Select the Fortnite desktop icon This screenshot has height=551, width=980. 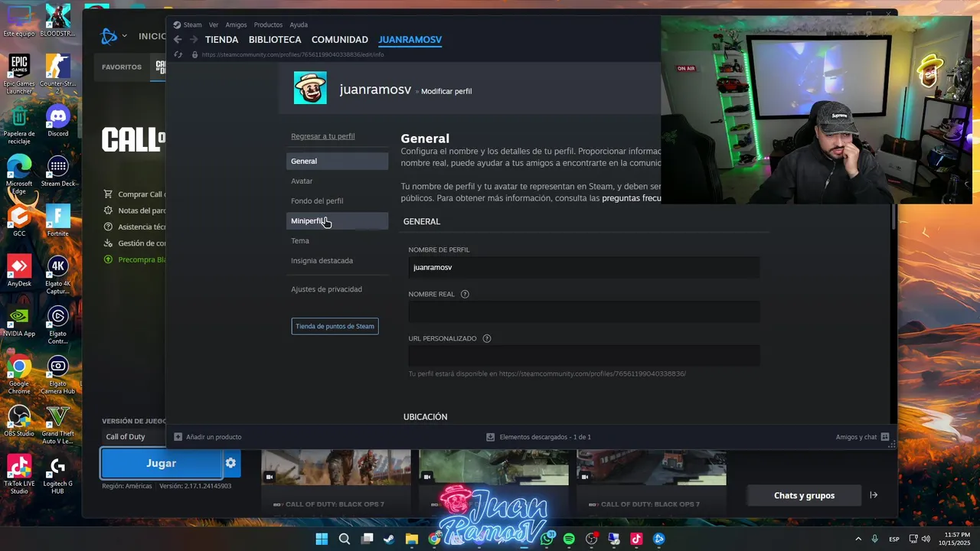tap(58, 221)
